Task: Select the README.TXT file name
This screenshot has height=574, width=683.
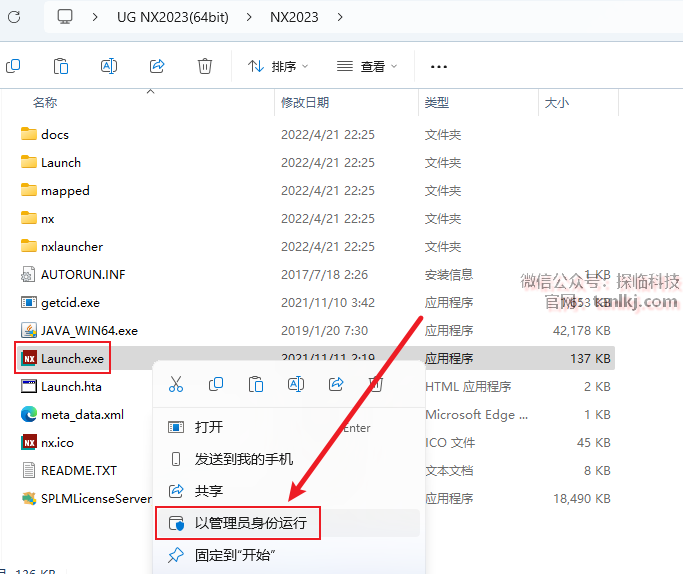Action: coord(79,470)
